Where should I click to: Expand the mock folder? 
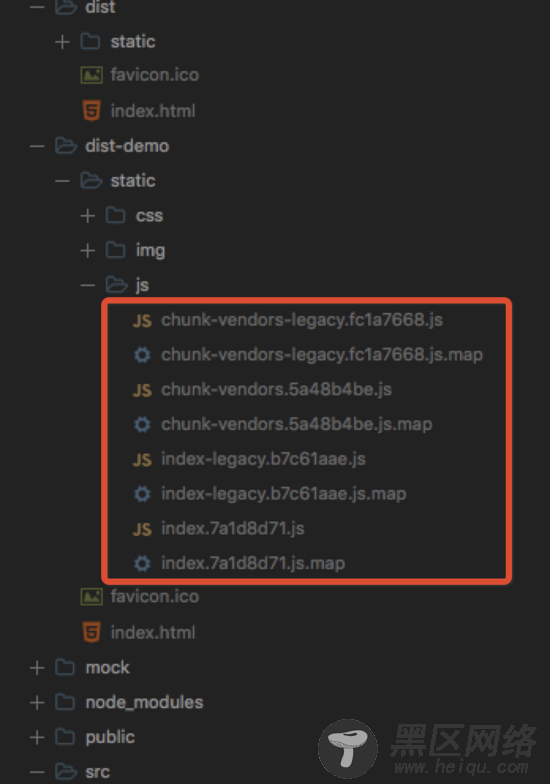click(x=37, y=668)
